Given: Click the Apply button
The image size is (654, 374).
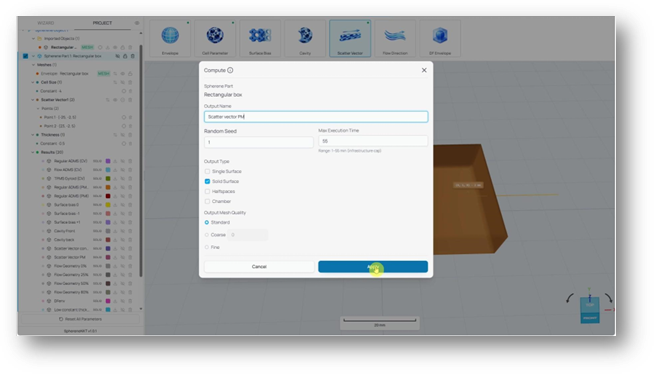Looking at the screenshot, I should [373, 267].
